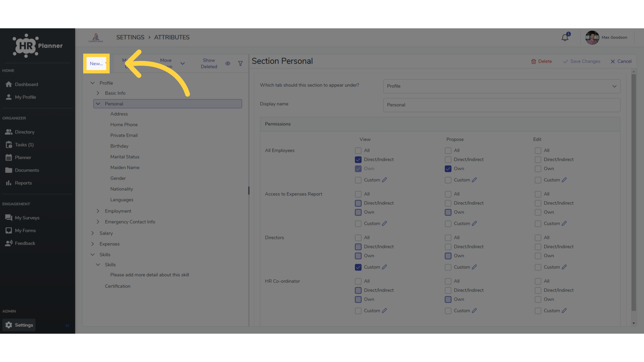
Task: Edit All Employees View Custom pencil icon
Action: tap(384, 180)
